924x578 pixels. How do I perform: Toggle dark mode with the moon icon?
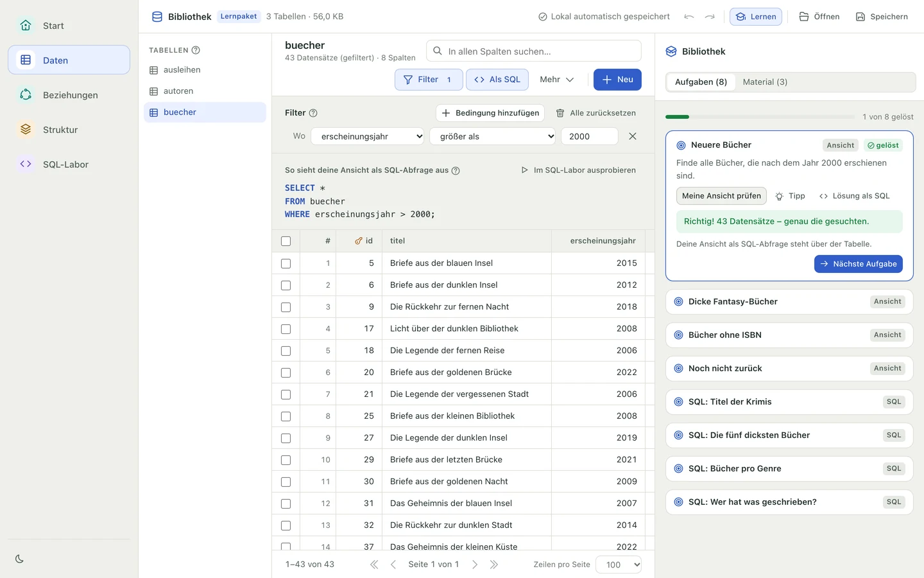tap(19, 559)
